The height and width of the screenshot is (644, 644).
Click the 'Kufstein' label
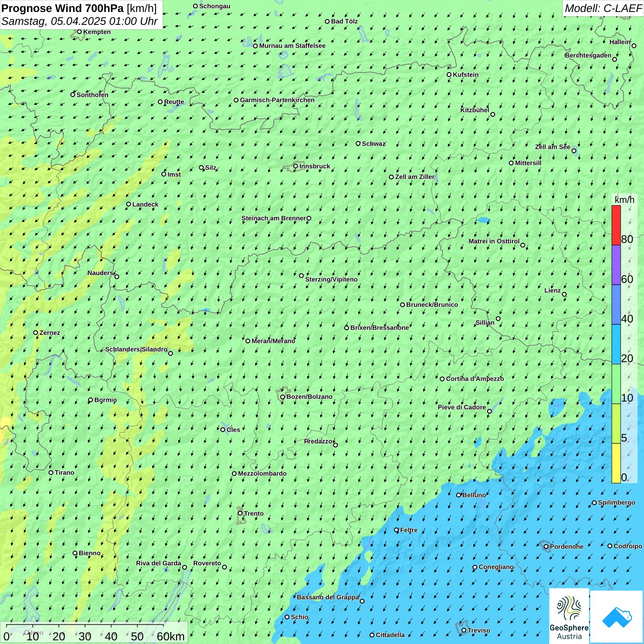click(466, 75)
